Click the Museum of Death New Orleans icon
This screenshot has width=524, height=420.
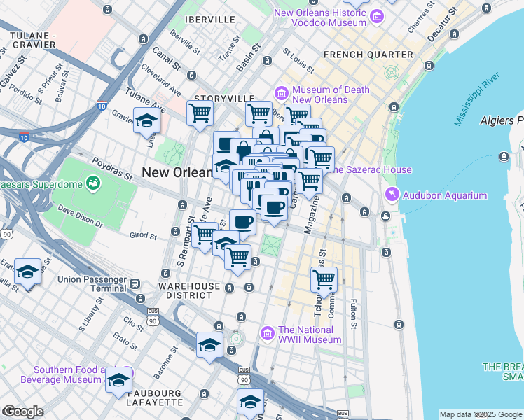(x=282, y=94)
